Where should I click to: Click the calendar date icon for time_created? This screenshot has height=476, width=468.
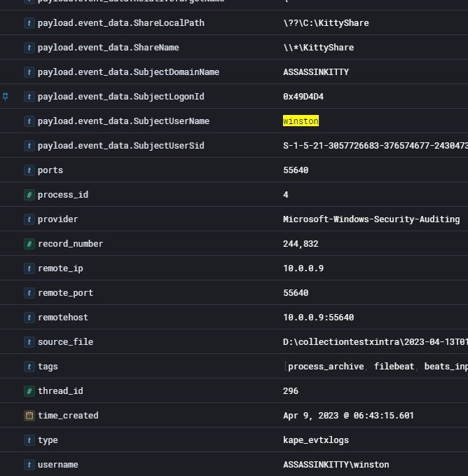tap(29, 416)
